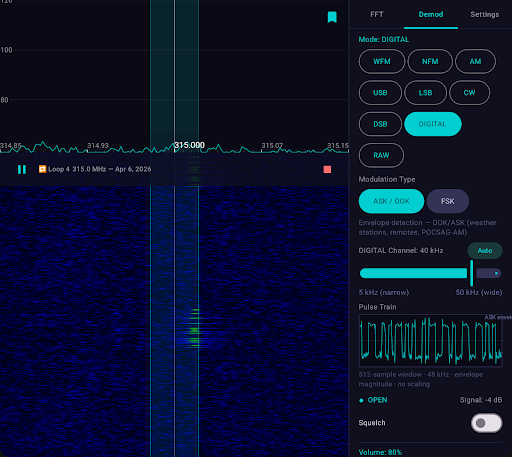Select CW demodulation mode
This screenshot has width=512, height=457.
[469, 93]
